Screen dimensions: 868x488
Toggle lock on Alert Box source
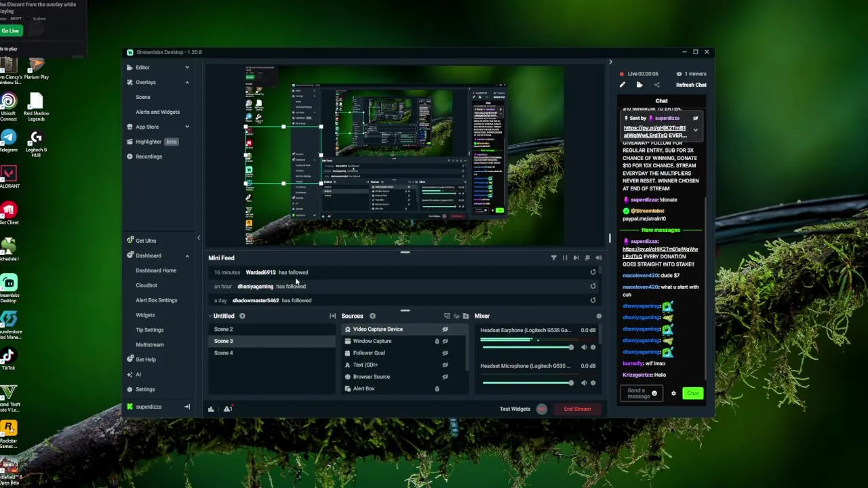(x=437, y=389)
